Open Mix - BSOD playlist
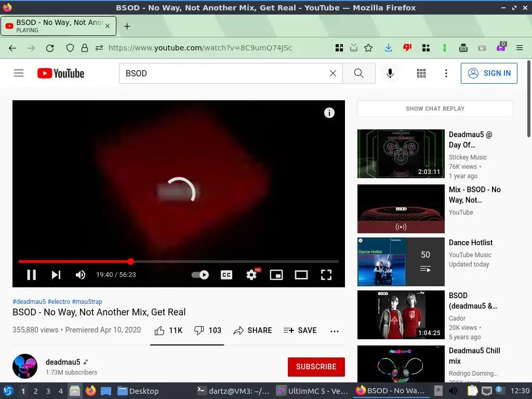The height and width of the screenshot is (399, 532). pyautogui.click(x=401, y=209)
